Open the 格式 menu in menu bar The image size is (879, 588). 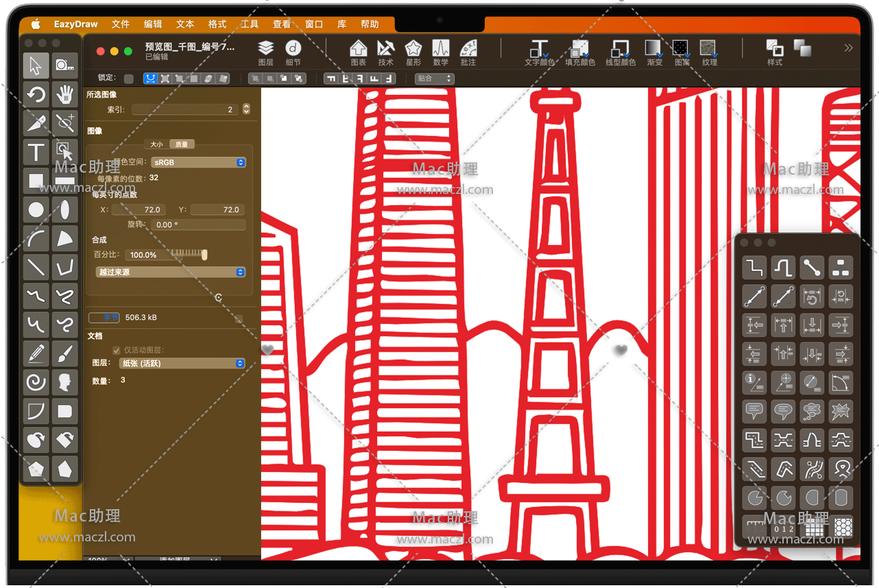217,24
